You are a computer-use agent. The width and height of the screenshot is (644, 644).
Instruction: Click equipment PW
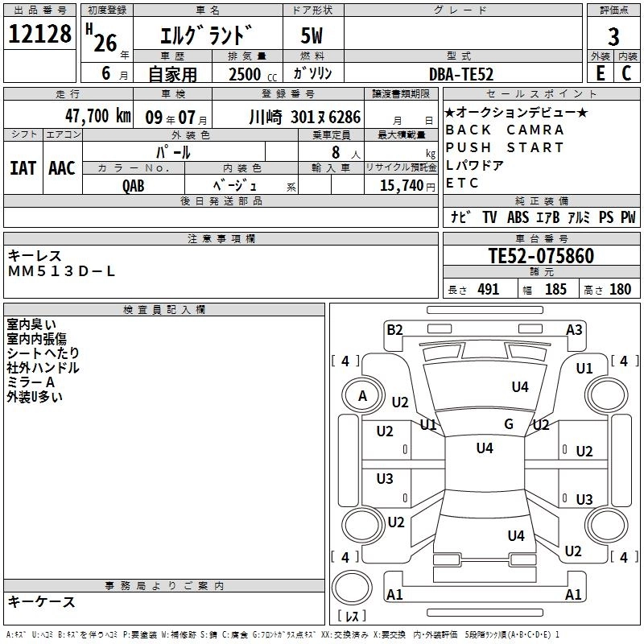click(628, 217)
